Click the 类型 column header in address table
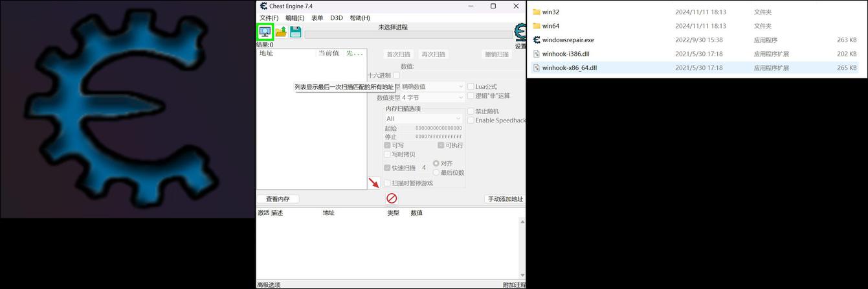The width and height of the screenshot is (868, 289). pyautogui.click(x=393, y=213)
